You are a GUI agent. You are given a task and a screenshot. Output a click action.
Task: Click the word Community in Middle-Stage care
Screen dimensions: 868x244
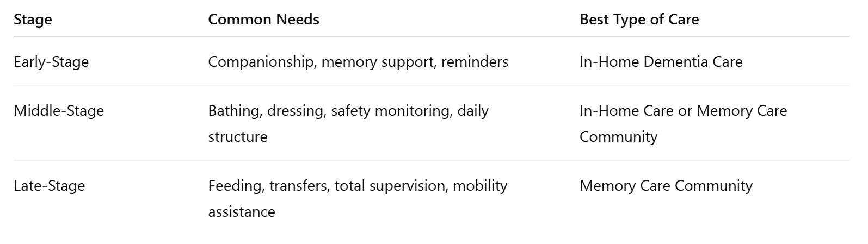pos(618,137)
